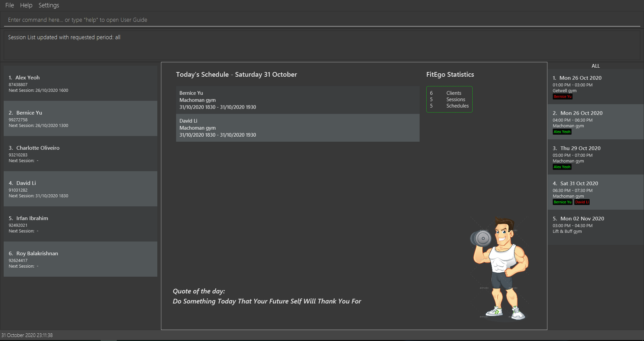Select session 1 Mon 26 Oct 2020 at Getwell gym
This screenshot has width=644, height=341.
pos(596,86)
